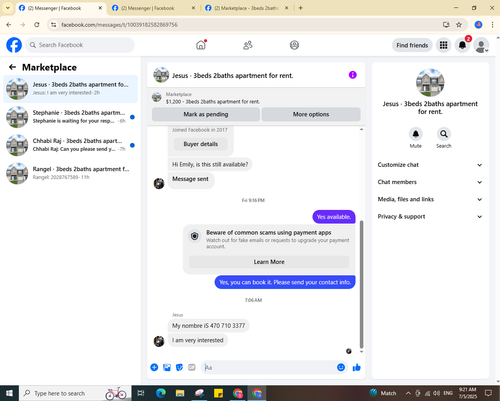Click Learn More on scam warning
Viewport: 500px width, 401px height.
269,262
